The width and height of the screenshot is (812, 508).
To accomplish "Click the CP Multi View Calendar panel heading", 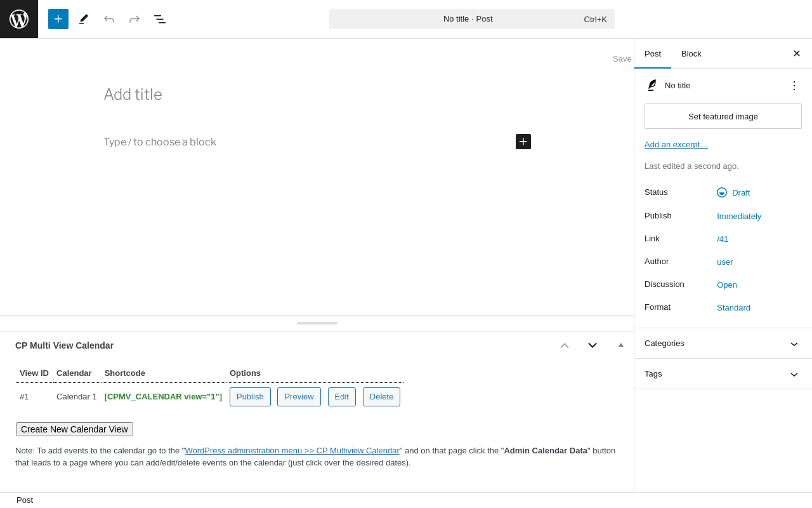I will point(64,345).
